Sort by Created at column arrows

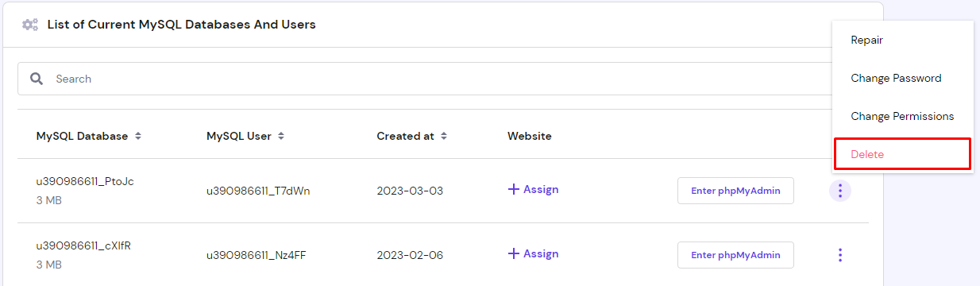pos(444,136)
